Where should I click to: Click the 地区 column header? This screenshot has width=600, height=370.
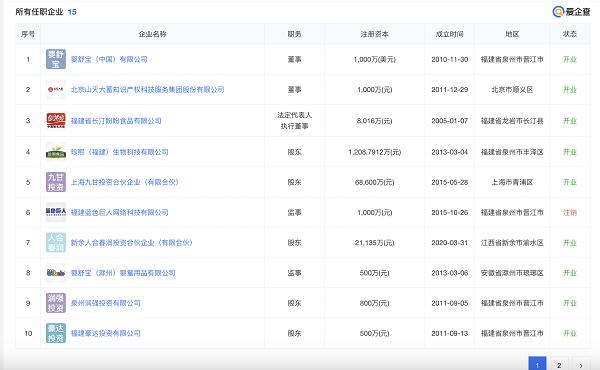click(x=512, y=34)
